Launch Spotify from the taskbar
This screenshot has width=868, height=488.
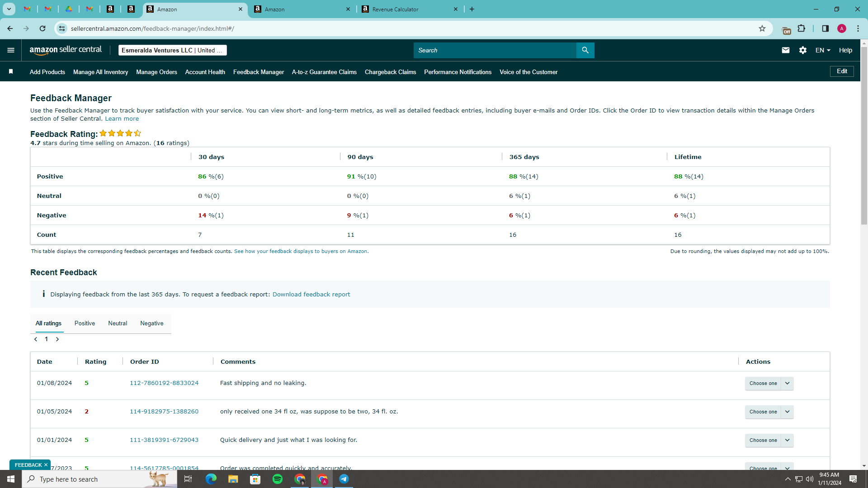click(278, 479)
